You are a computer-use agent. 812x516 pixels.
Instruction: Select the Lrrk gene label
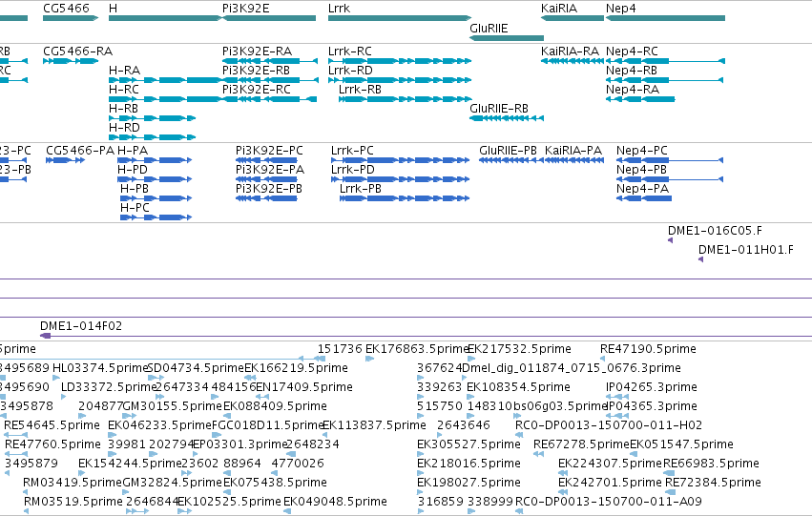point(339,9)
